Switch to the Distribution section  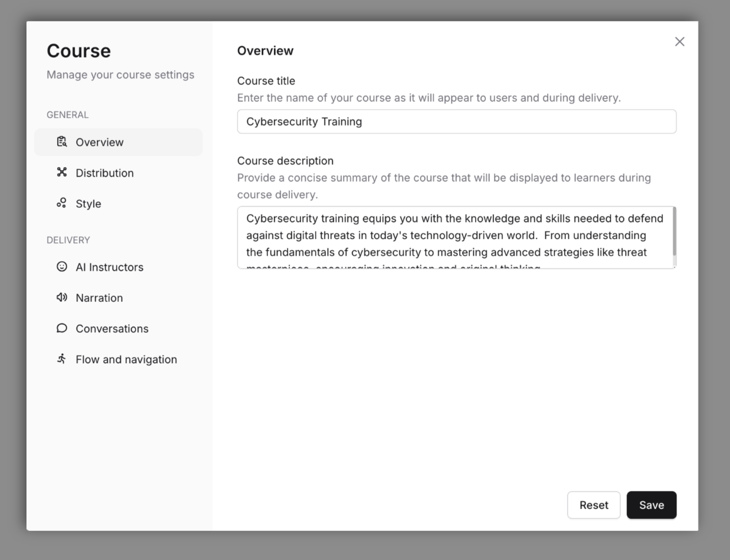point(104,173)
